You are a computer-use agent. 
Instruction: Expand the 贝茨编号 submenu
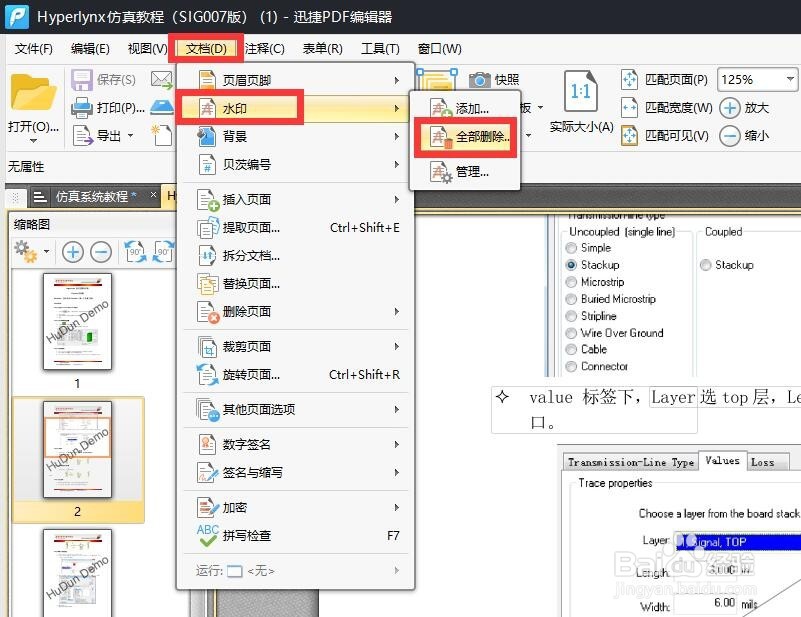point(295,164)
